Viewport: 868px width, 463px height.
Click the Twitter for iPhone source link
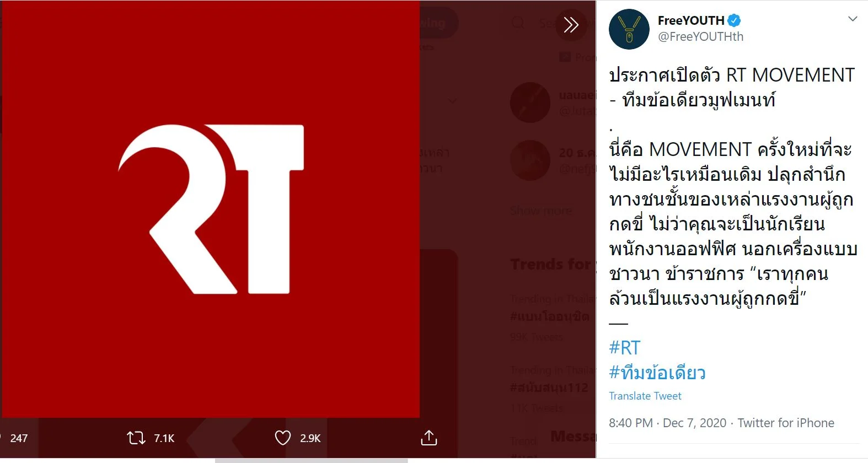[786, 423]
